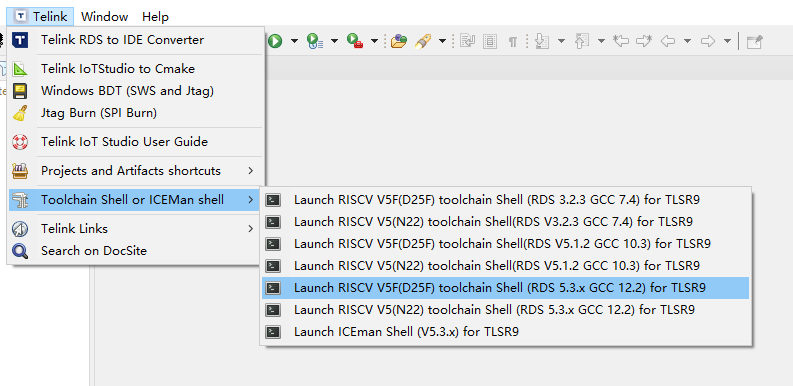Toggle the Word Wrap toolbar icon
The image size is (793, 386).
pos(467,41)
